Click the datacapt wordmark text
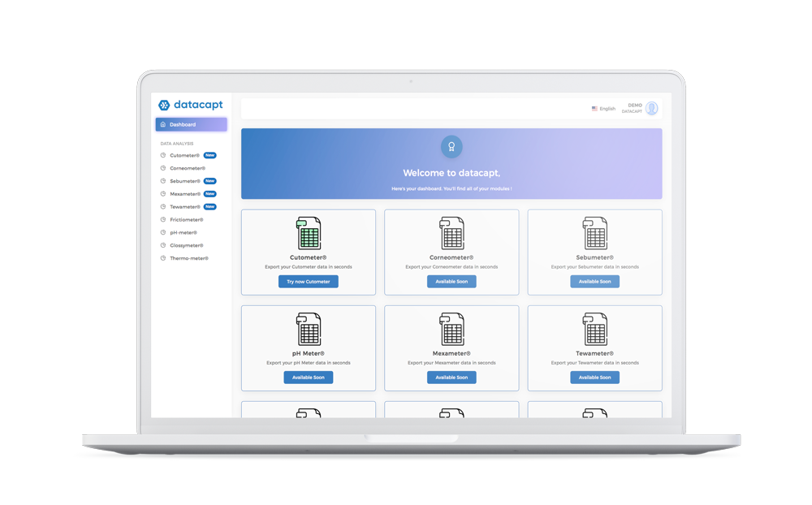Image resolution: width=812 pixels, height=505 pixels. 198,105
